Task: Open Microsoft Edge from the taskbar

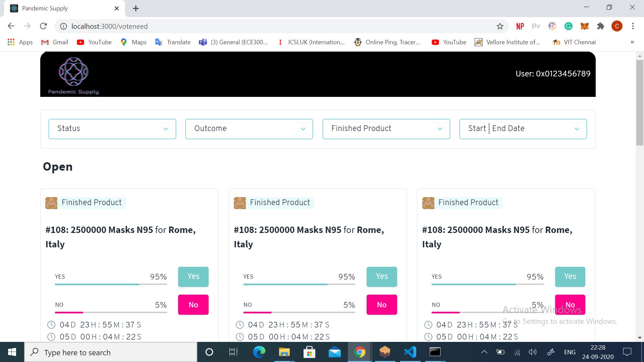Action: [259, 352]
